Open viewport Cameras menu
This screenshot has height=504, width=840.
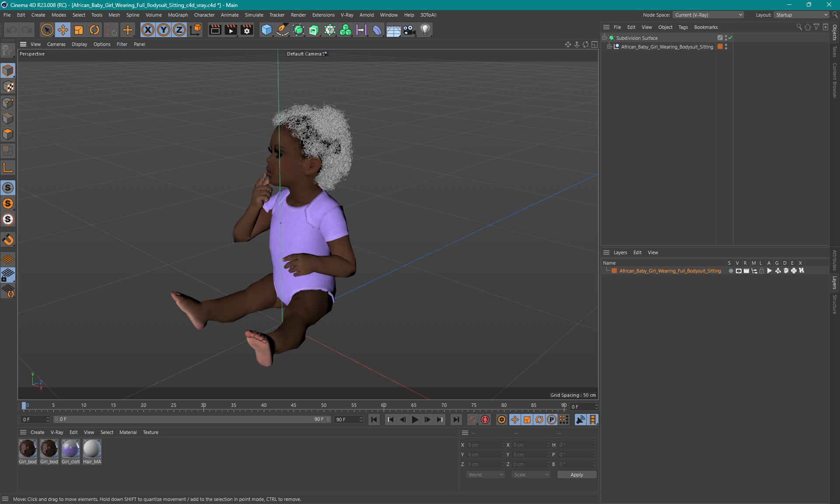tap(56, 44)
